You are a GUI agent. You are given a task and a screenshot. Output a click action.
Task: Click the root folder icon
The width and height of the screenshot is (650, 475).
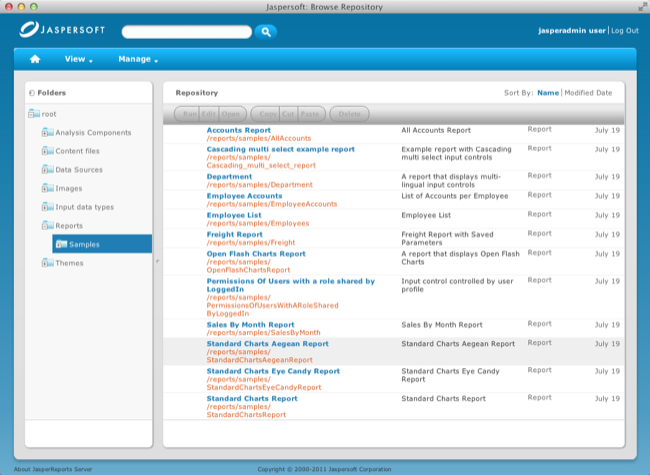(34, 114)
